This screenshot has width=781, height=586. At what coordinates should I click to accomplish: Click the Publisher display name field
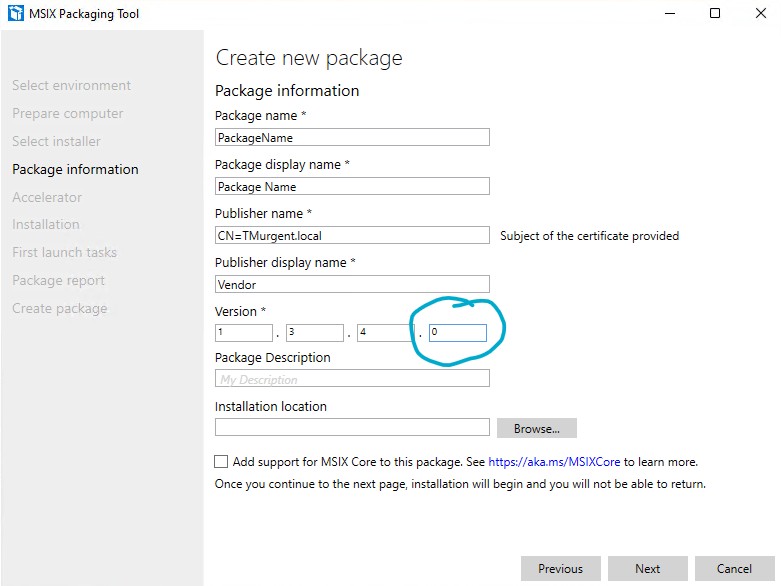point(352,284)
